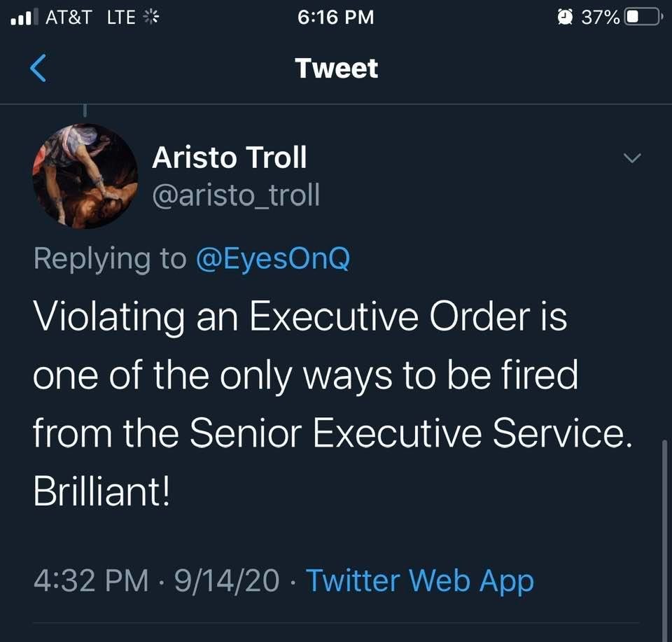Tap the battery icon in status bar
The image size is (672, 642).
click(642, 17)
